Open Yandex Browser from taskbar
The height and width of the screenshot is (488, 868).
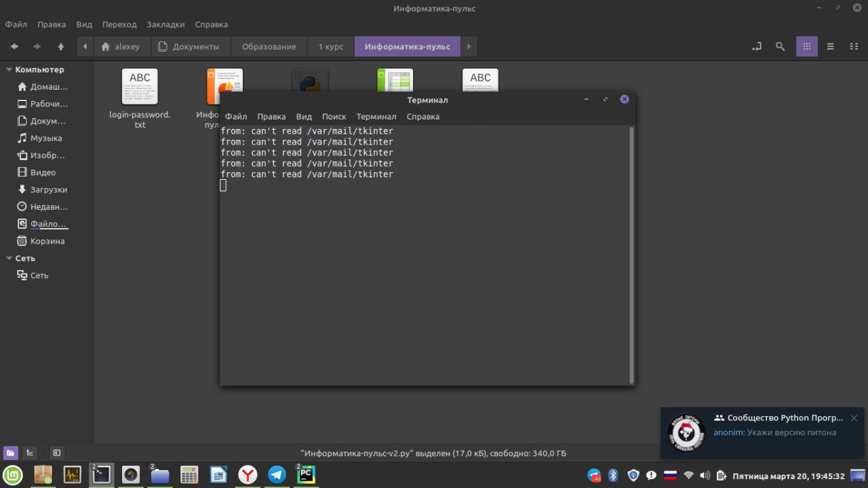point(248,474)
